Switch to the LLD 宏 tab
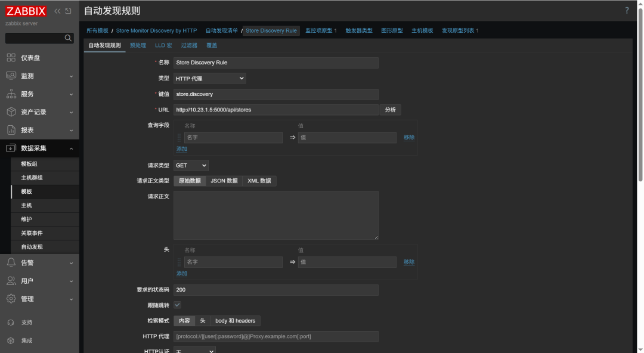 [163, 45]
